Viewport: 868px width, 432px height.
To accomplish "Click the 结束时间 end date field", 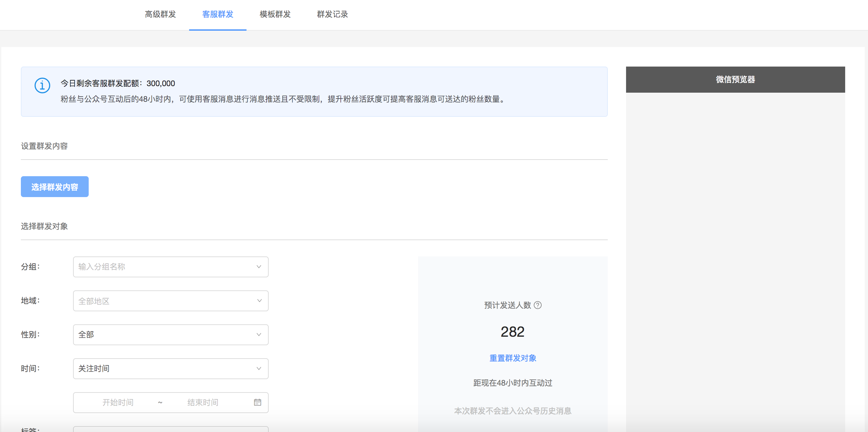I will click(203, 402).
